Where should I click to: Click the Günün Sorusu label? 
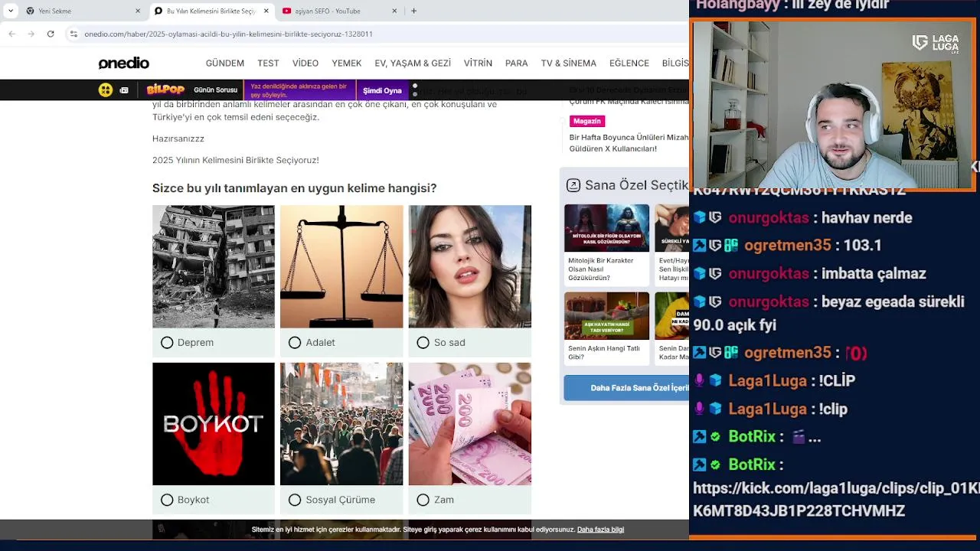tap(215, 90)
